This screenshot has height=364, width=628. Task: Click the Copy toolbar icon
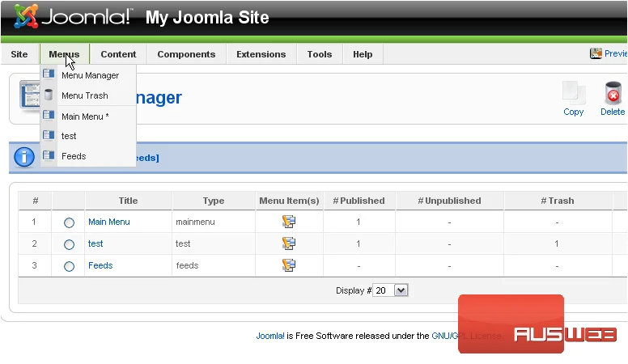[574, 93]
